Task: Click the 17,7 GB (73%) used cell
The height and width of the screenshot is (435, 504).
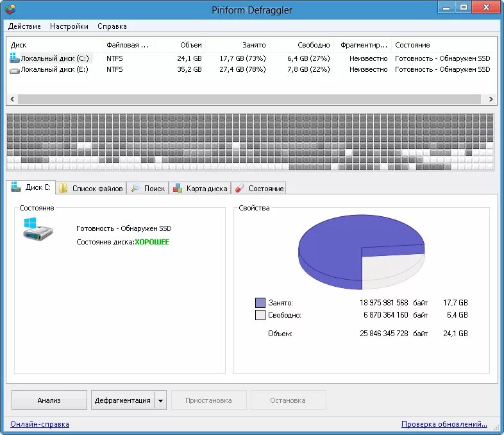Action: [x=242, y=58]
